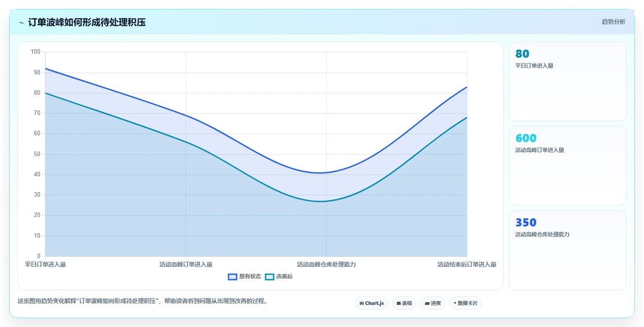Click the 数据卡片 tag chip

(x=465, y=303)
